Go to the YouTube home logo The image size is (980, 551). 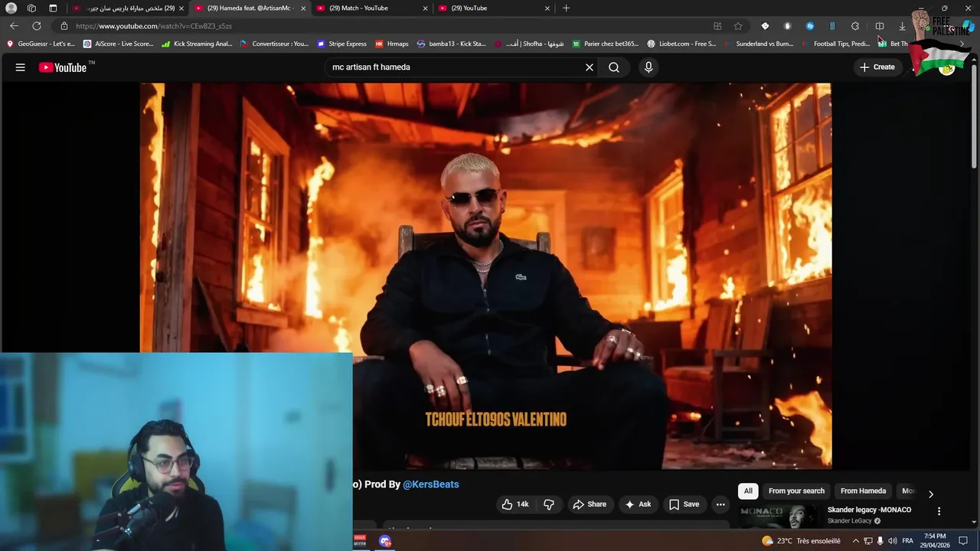pos(63,67)
